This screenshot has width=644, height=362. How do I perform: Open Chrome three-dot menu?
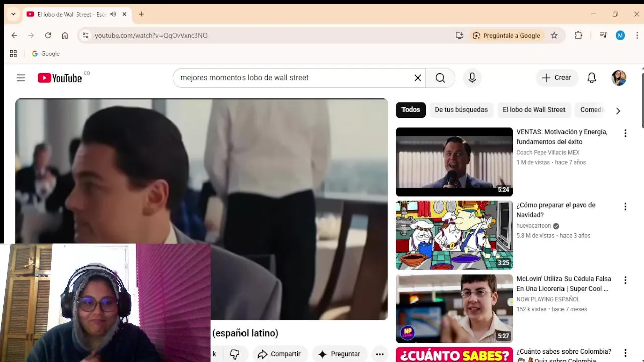(x=637, y=35)
